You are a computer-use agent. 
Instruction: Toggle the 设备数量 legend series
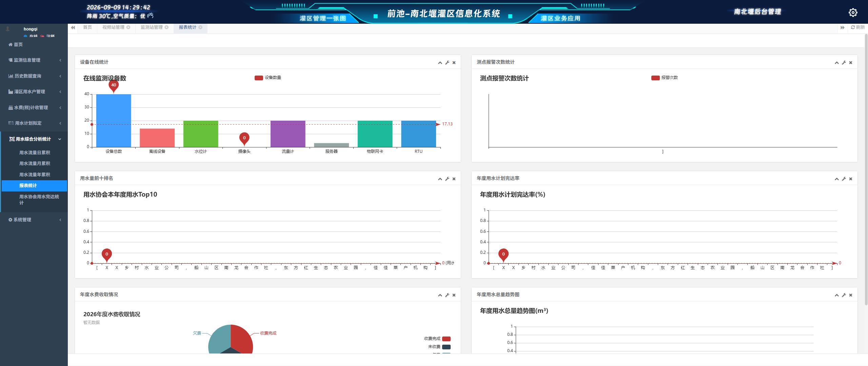(x=268, y=78)
